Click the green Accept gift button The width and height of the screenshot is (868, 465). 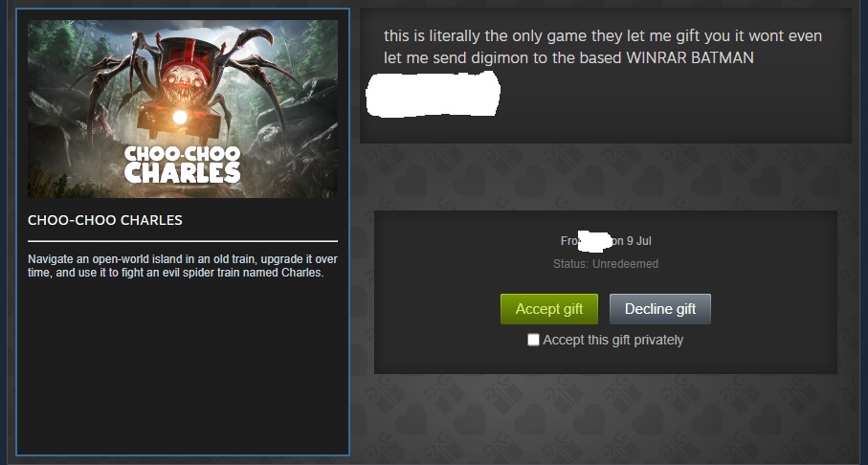click(549, 309)
